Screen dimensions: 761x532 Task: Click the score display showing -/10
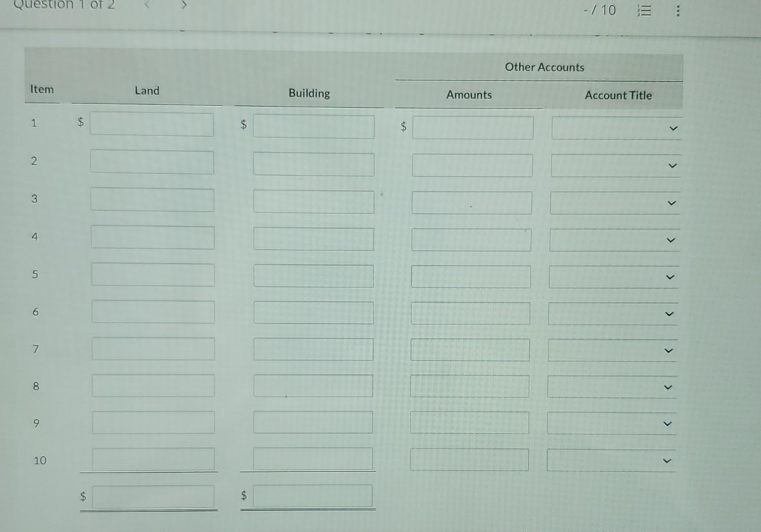[599, 10]
